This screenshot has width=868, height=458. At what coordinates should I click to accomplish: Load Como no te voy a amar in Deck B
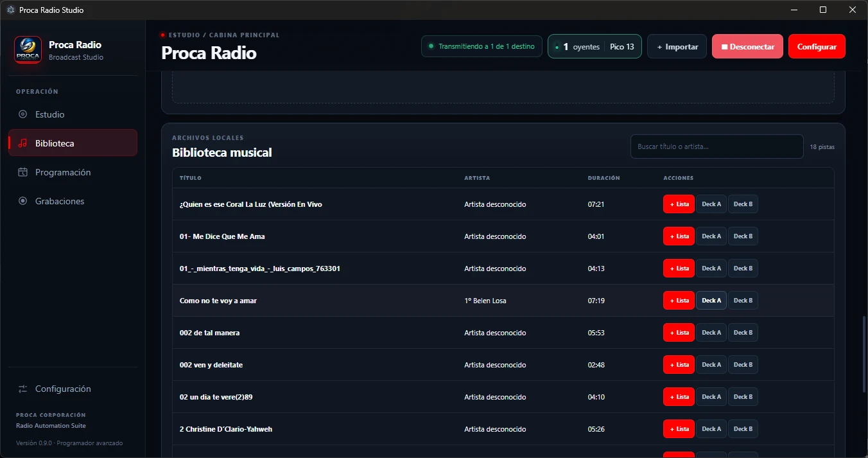tap(743, 301)
